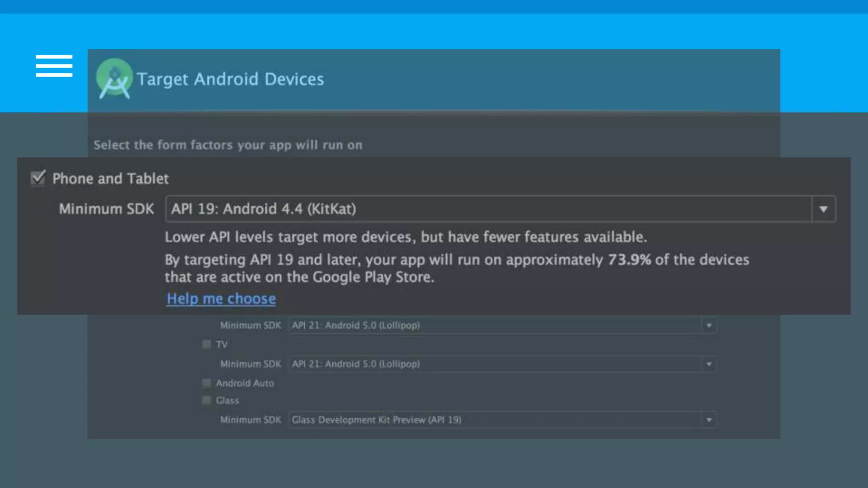Expand Glass Development Kit Preview arrow
The height and width of the screenshot is (488, 868).
click(x=709, y=420)
